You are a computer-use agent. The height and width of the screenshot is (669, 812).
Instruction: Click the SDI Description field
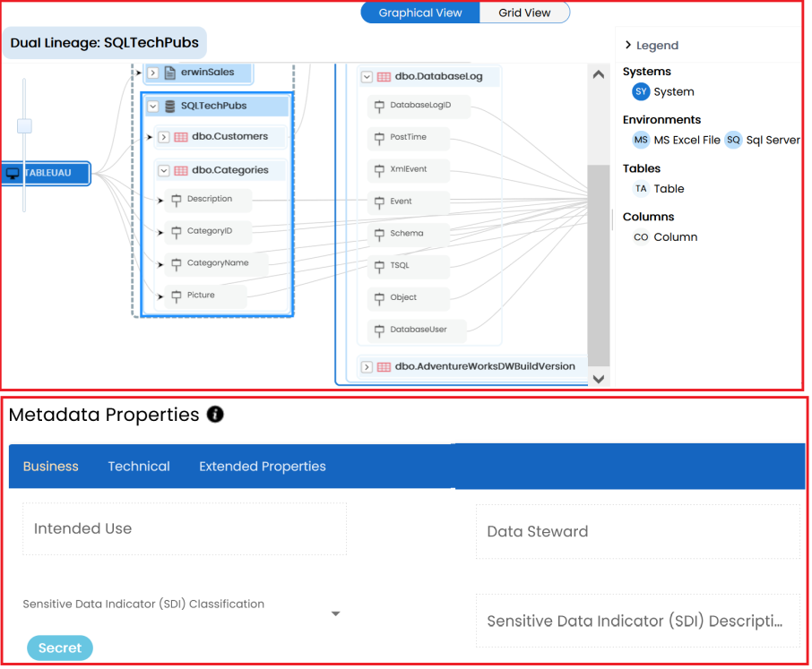coord(638,622)
